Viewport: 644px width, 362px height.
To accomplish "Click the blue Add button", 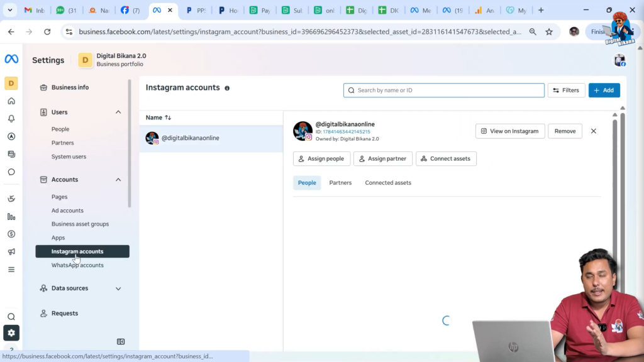I will point(604,90).
